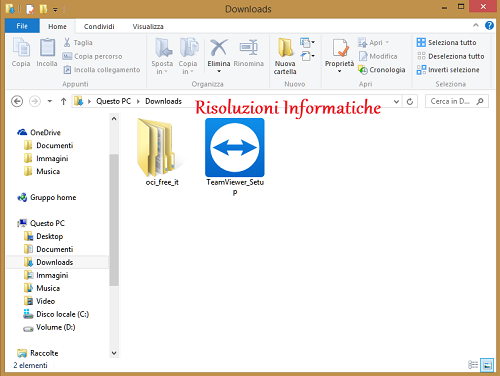Select the oci_free_it folder
Screen dimensions: 500x376
click(x=162, y=152)
